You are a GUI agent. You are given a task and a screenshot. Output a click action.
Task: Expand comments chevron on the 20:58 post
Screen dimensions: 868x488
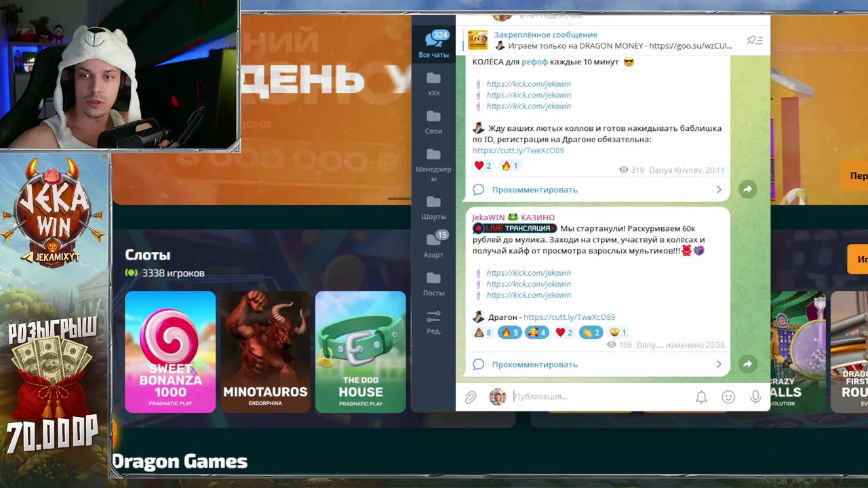click(x=719, y=365)
